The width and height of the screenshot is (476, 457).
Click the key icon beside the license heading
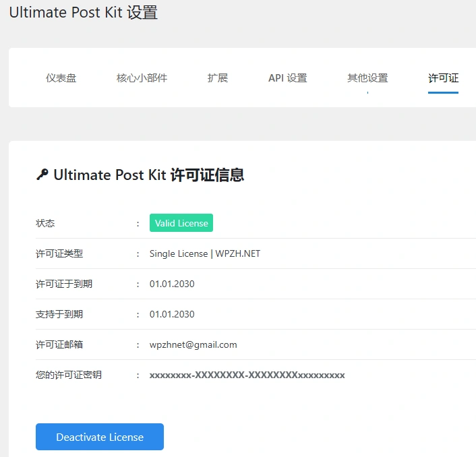pyautogui.click(x=42, y=175)
